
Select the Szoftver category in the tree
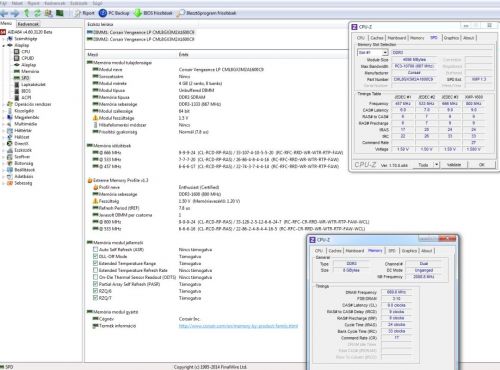click(x=19, y=157)
